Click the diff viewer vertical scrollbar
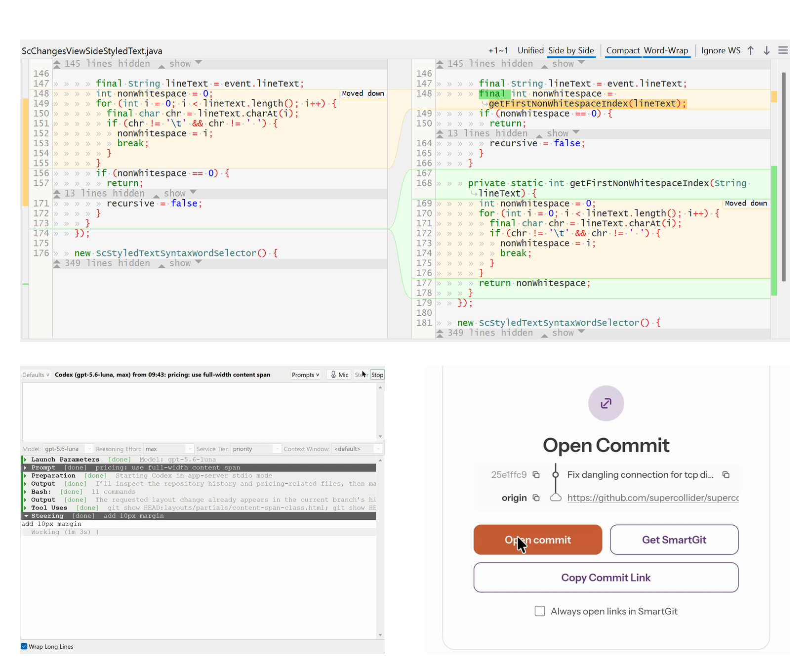Viewport: 810px width, 672px height. pos(784,177)
